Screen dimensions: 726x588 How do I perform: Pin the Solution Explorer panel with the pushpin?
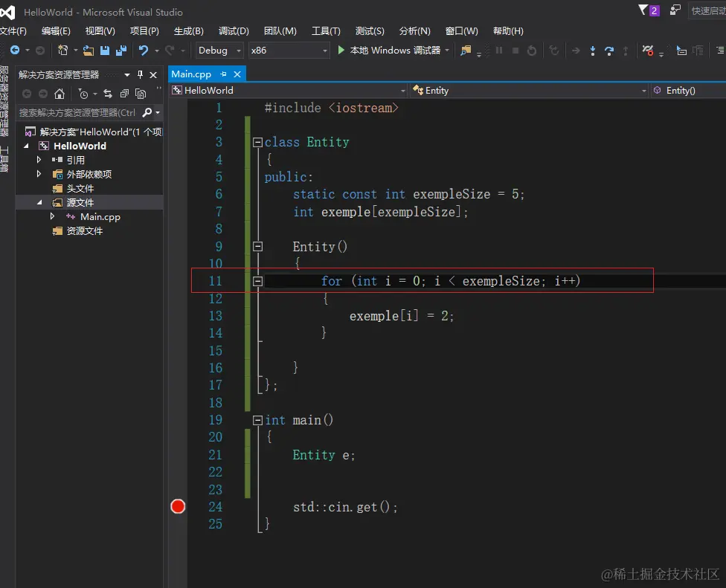141,74
